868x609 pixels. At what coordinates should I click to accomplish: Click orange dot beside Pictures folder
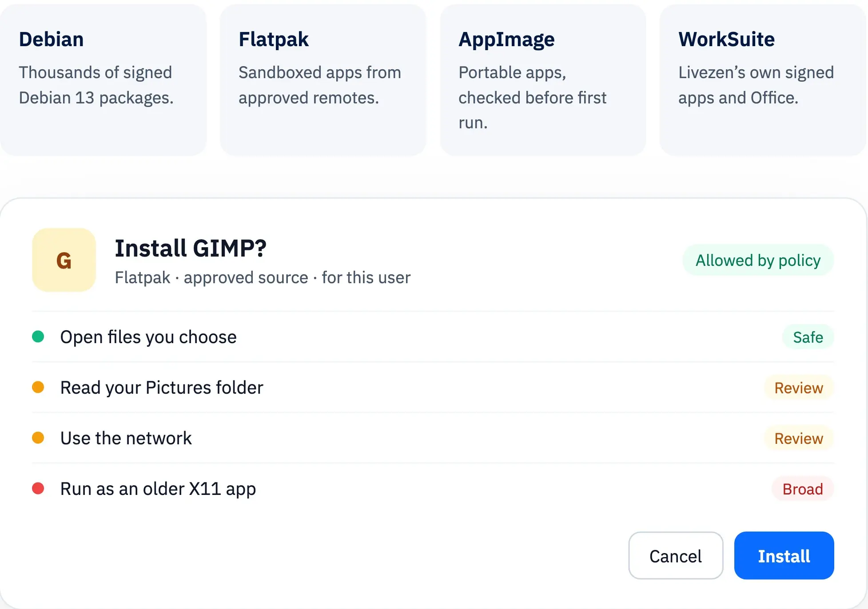point(38,387)
